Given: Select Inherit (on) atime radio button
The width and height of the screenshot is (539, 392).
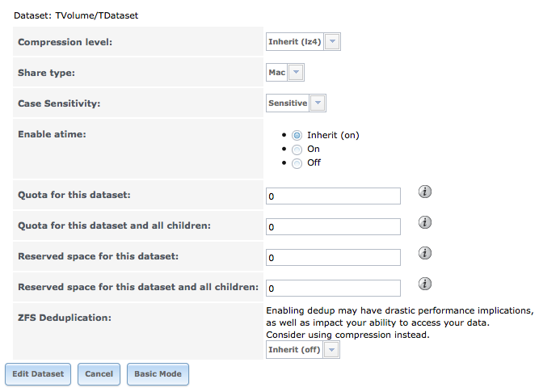Looking at the screenshot, I should [297, 136].
